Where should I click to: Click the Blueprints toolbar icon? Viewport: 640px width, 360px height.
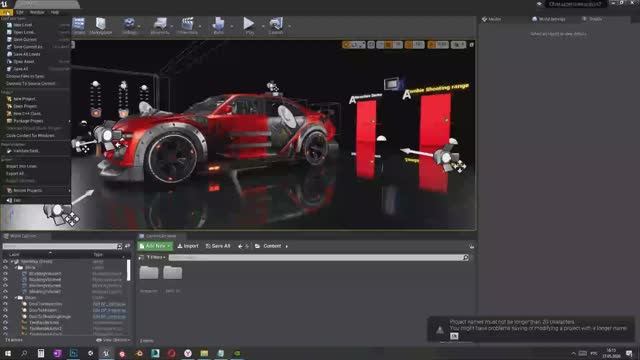(x=160, y=25)
